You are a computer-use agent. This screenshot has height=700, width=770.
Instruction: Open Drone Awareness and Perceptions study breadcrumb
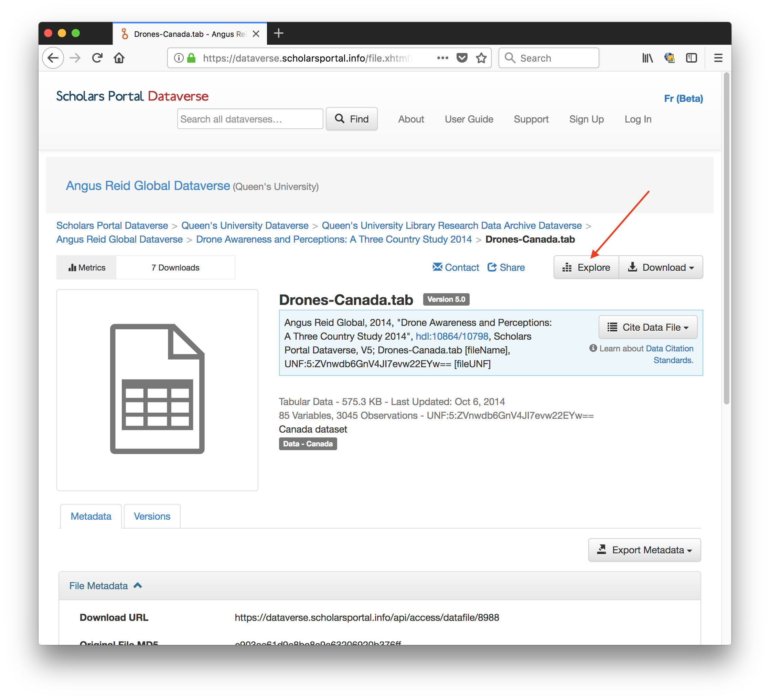(334, 239)
